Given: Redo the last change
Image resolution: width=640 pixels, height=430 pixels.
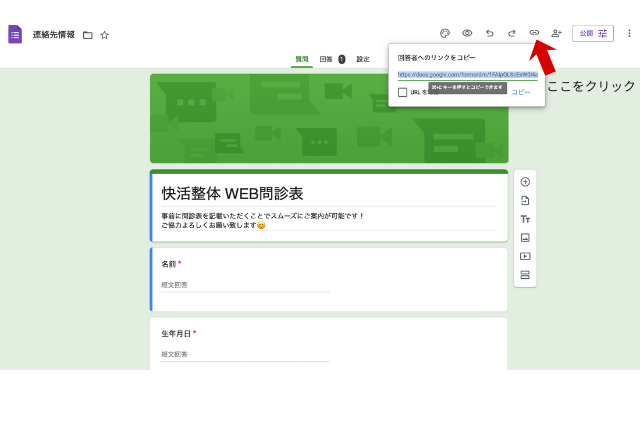Looking at the screenshot, I should point(511,33).
